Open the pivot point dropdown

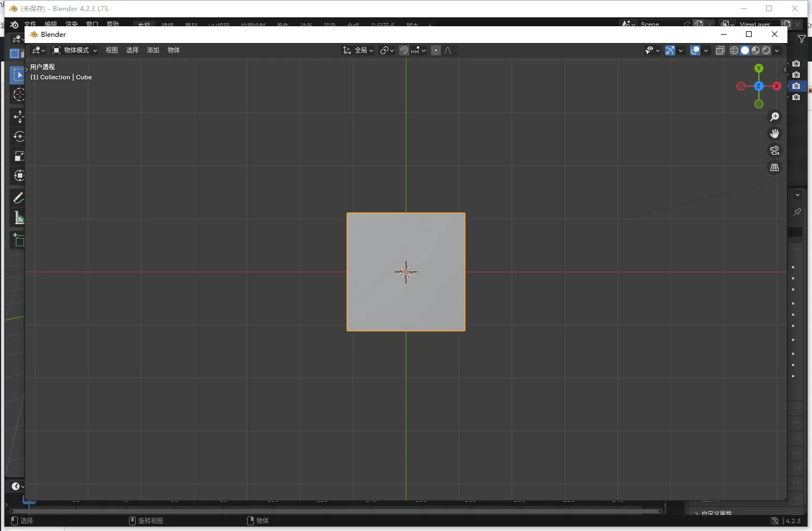pyautogui.click(x=387, y=50)
